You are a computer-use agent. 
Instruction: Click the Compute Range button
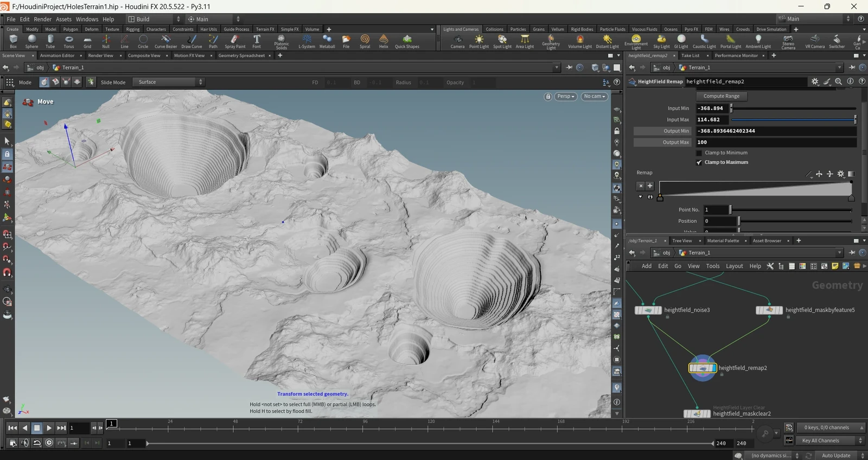pos(721,96)
